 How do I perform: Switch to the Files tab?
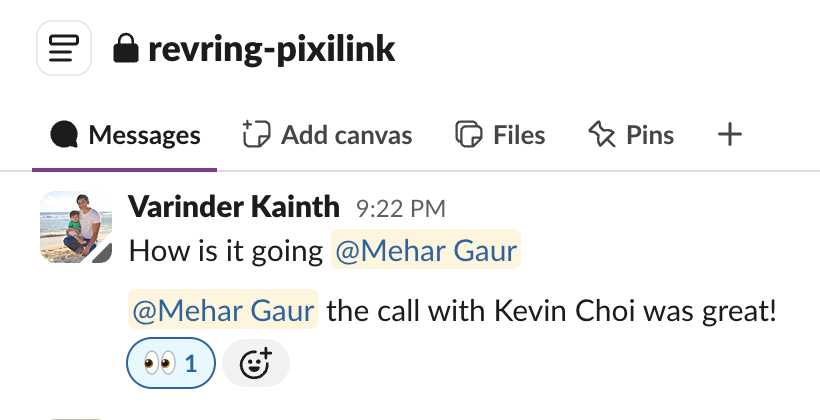click(x=519, y=135)
